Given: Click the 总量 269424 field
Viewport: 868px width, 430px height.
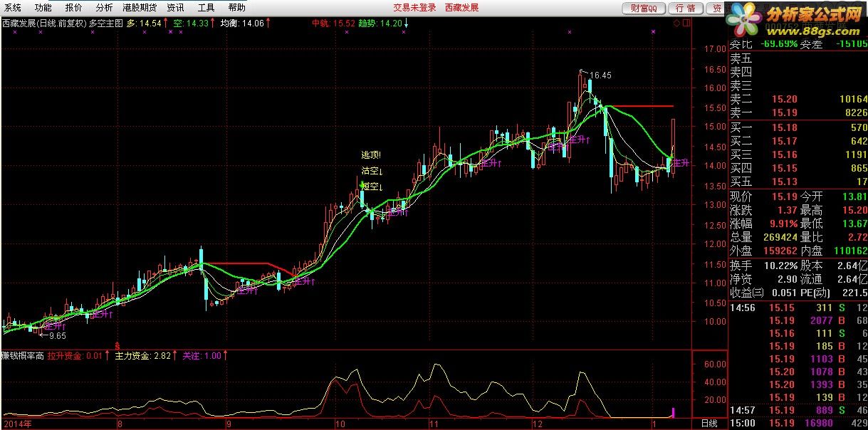Looking at the screenshot, I should (x=763, y=237).
